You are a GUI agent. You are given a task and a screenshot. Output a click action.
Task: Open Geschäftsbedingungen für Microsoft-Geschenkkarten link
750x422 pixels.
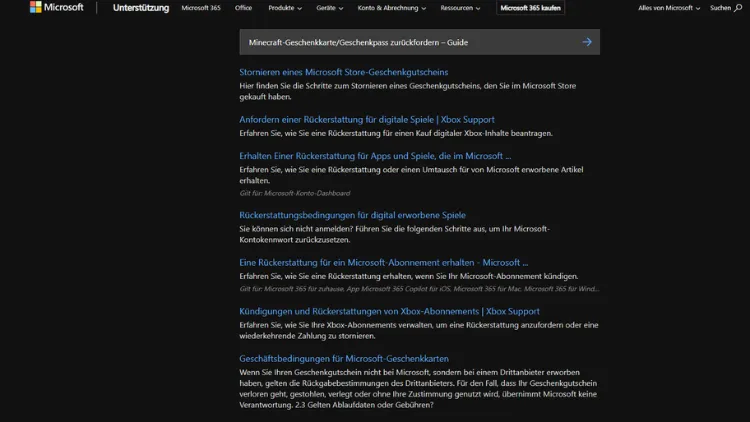pyautogui.click(x=343, y=358)
